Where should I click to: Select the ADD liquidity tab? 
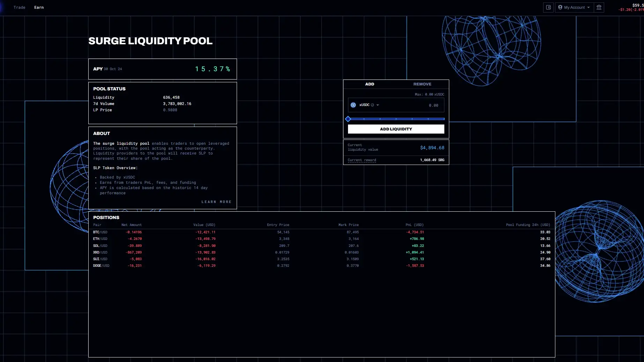click(x=370, y=84)
